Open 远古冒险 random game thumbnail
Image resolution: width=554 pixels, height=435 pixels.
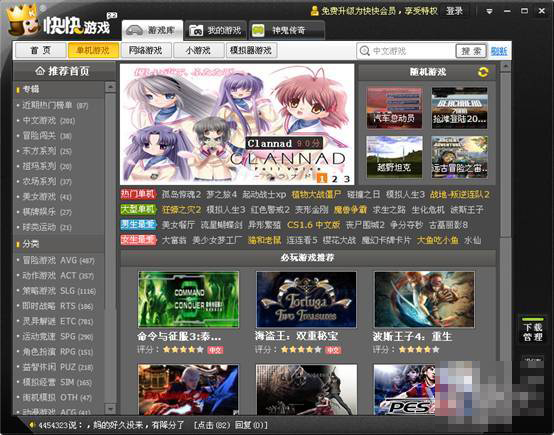[x=459, y=157]
